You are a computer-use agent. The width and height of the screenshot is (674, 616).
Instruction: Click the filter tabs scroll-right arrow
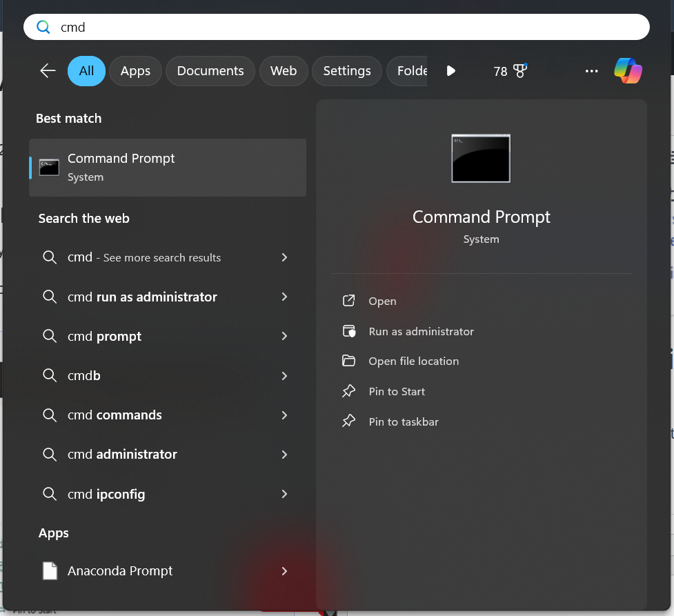coord(450,71)
